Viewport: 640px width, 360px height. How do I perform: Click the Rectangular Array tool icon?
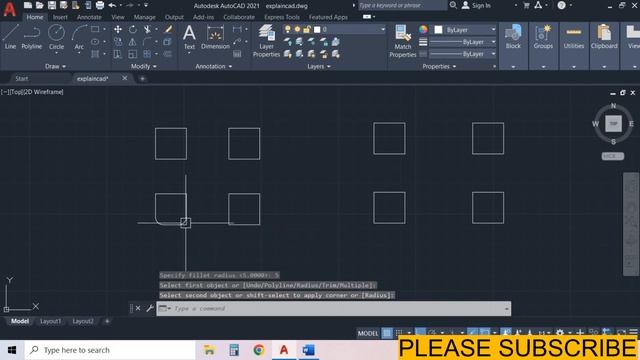click(147, 54)
